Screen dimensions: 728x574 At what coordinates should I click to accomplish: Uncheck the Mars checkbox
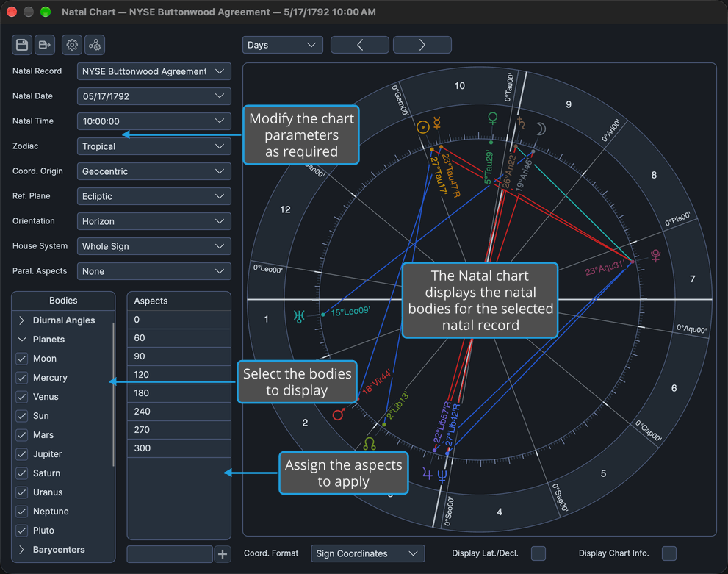coord(22,434)
